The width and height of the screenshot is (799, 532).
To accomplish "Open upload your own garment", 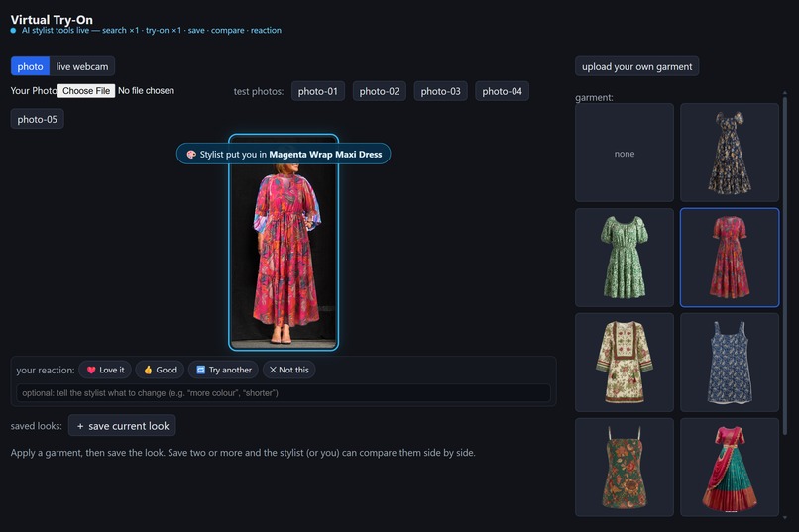I will click(637, 66).
